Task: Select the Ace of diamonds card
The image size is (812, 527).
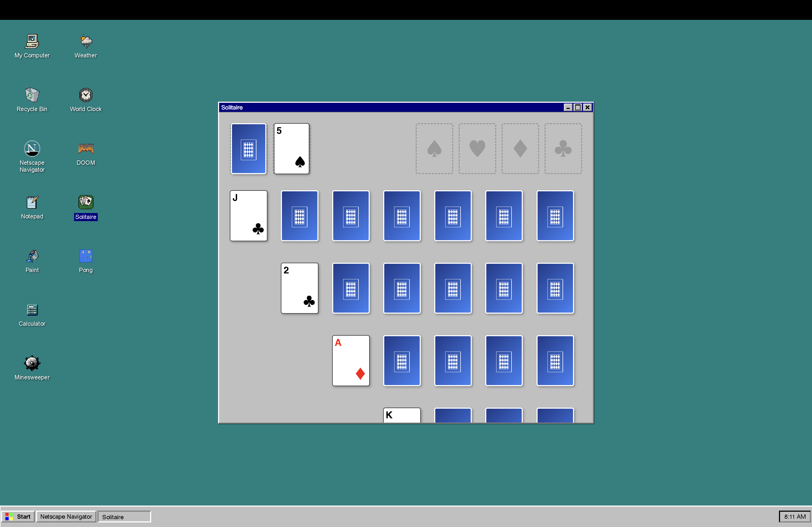Action: 350,360
